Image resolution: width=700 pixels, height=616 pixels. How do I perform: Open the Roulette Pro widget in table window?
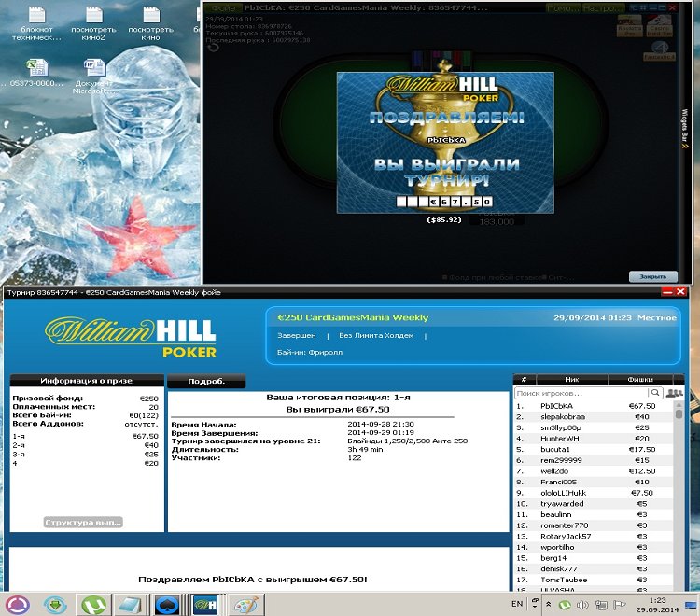coord(629,25)
